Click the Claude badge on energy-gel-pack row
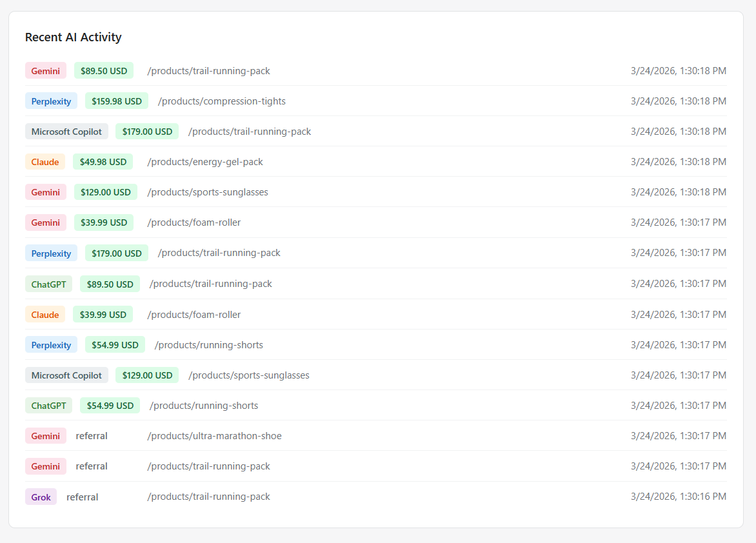The height and width of the screenshot is (543, 756). (45, 161)
